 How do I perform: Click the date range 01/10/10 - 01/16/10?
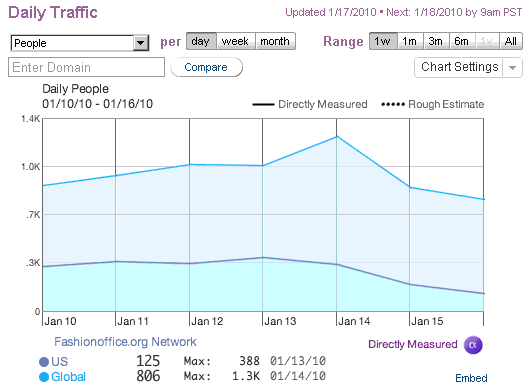pos(98,104)
